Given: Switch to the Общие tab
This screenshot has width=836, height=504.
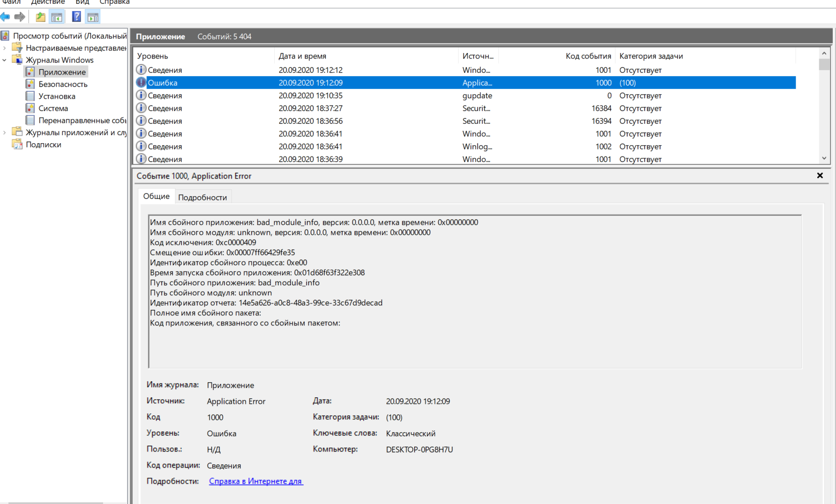Looking at the screenshot, I should coord(156,196).
